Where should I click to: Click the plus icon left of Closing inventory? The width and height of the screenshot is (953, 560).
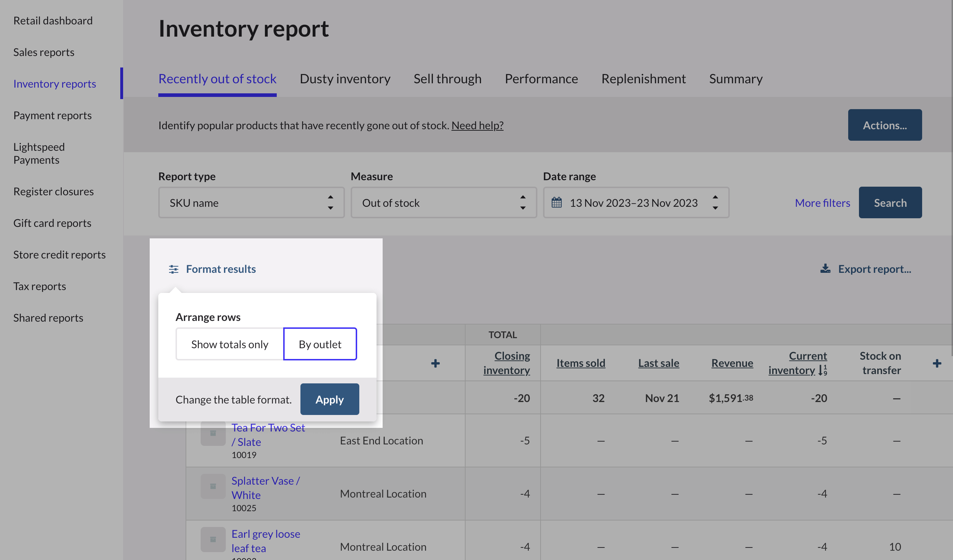435,363
